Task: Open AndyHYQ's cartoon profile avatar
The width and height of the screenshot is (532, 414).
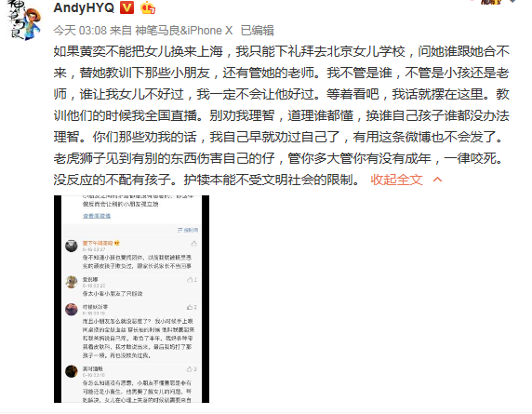Action: pos(24,20)
